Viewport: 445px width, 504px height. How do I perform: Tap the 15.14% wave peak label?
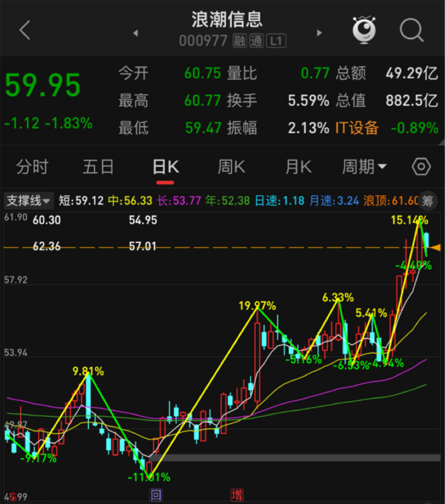pyautogui.click(x=410, y=220)
